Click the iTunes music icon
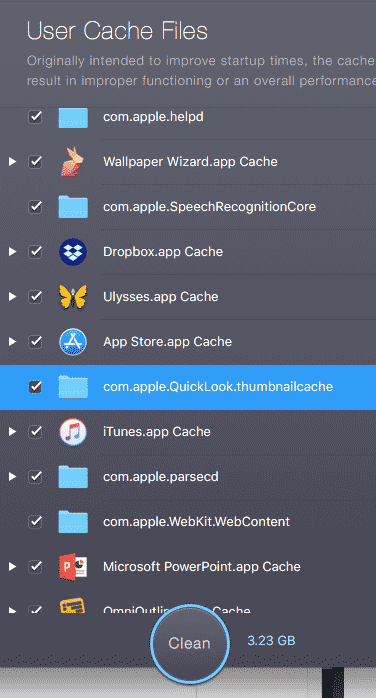 [73, 432]
